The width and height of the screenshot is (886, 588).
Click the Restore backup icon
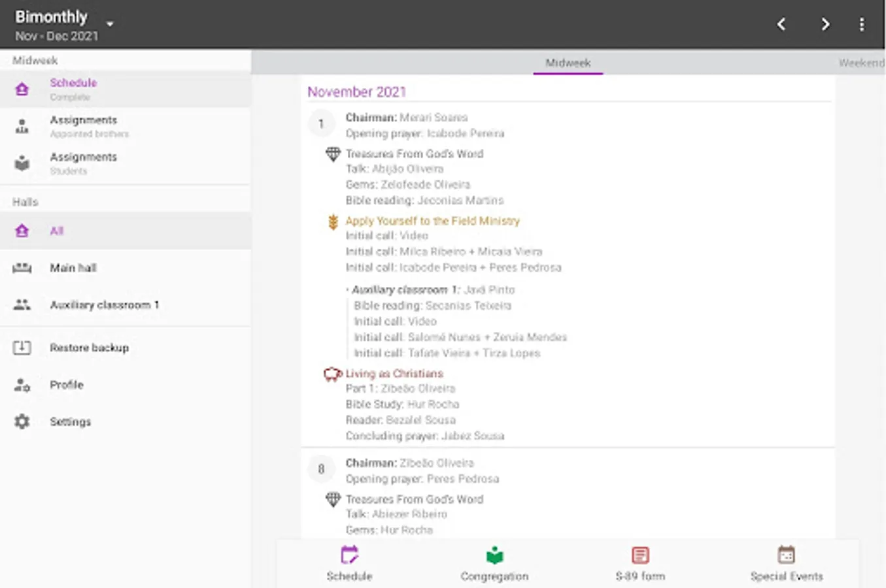point(22,348)
